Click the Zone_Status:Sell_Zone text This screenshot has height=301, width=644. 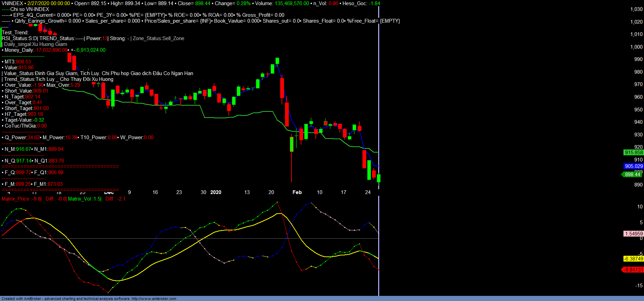pos(159,38)
